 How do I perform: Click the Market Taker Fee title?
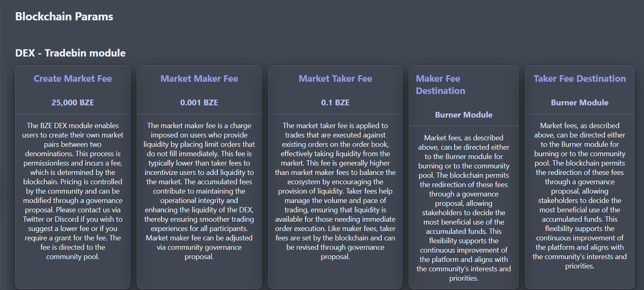click(335, 79)
